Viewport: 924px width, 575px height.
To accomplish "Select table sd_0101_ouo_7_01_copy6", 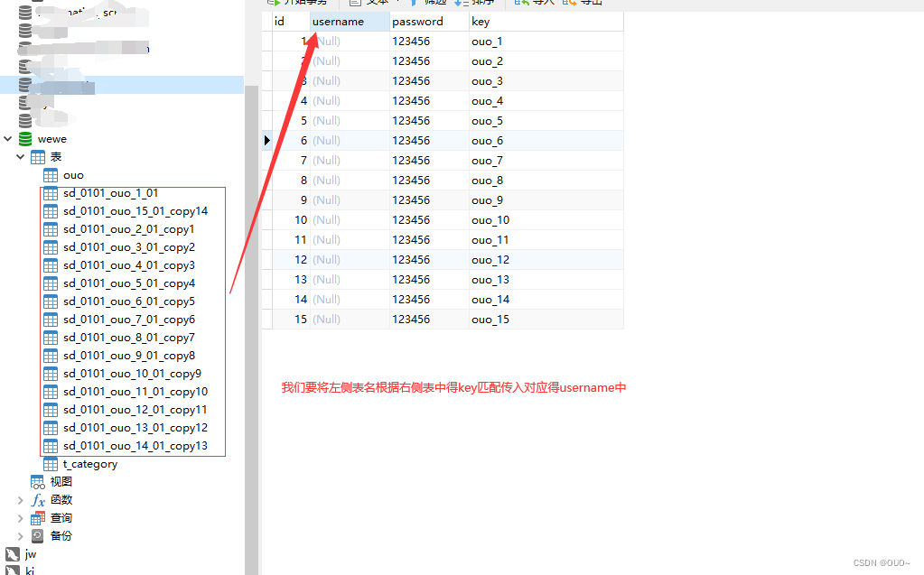I will point(129,320).
